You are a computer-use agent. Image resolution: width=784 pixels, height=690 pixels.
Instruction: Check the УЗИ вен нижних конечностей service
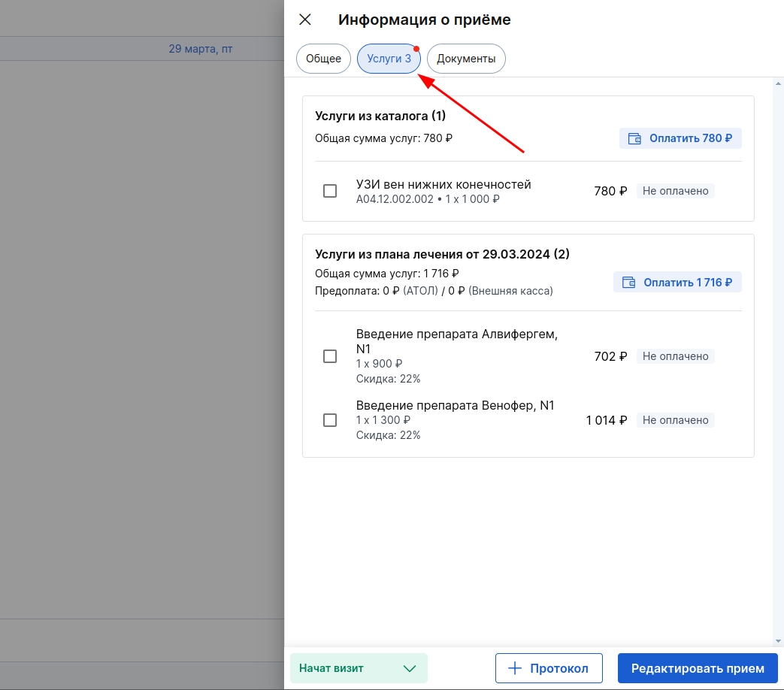point(330,191)
